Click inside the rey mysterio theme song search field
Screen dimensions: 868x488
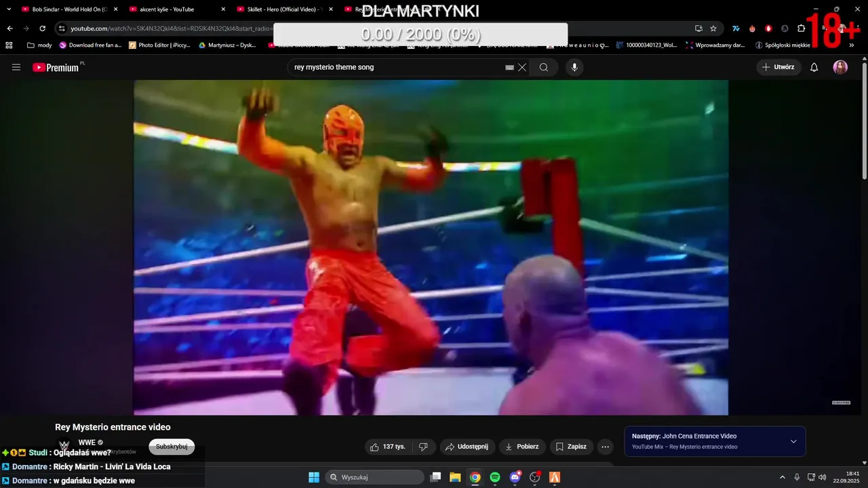tap(397, 67)
